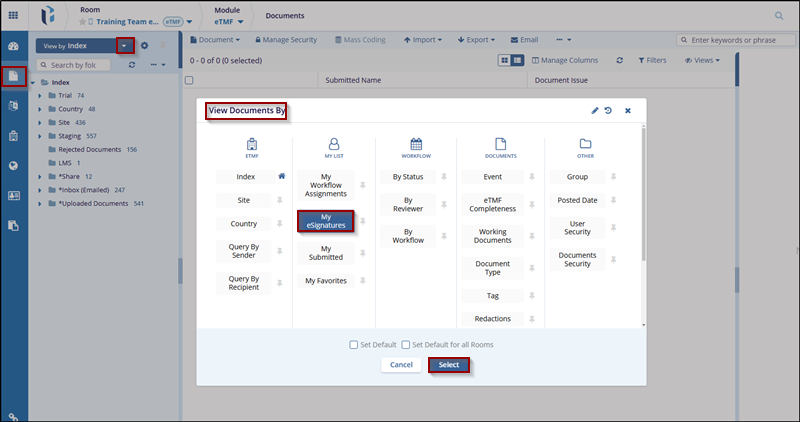The image size is (800, 422).
Task: Open the Views dropdown
Action: [703, 61]
